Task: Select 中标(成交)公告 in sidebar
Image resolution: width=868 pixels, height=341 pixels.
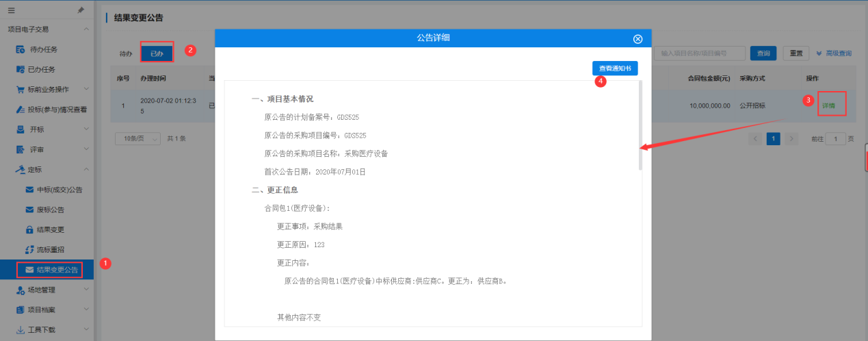Action: [59, 190]
